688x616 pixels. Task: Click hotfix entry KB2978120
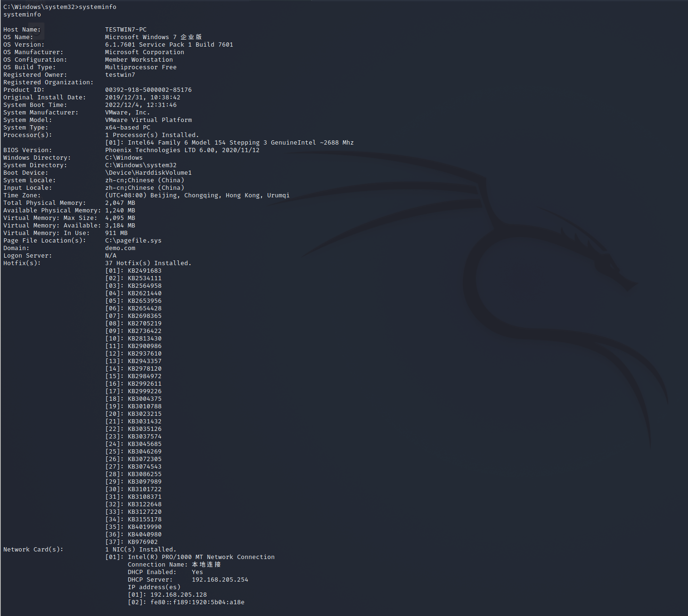pos(145,369)
